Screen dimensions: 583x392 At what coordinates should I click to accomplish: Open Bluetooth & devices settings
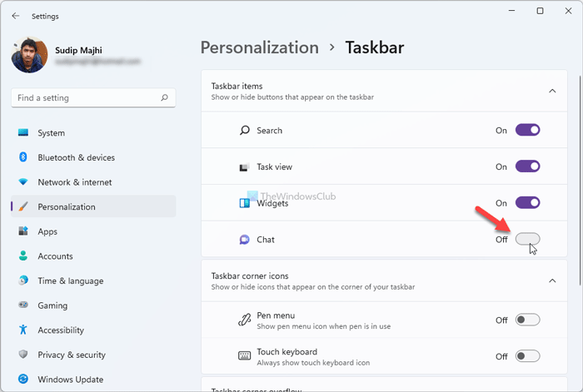click(76, 157)
